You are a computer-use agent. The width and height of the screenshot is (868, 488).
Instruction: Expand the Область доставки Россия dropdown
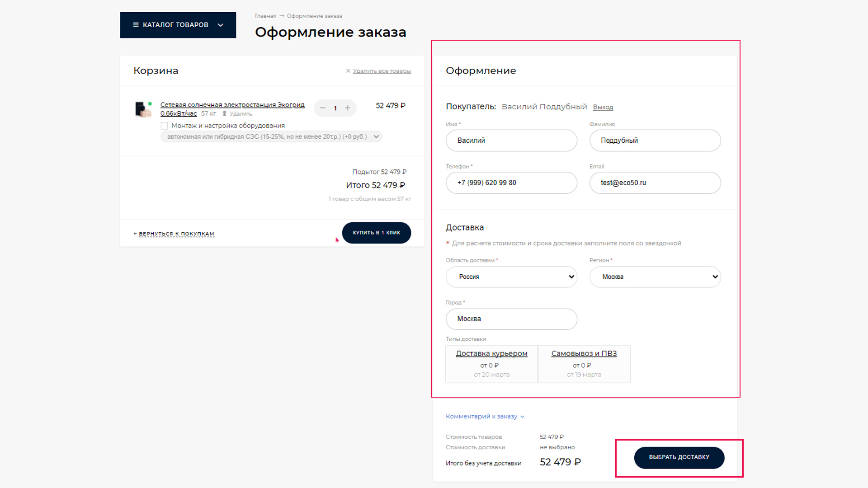(x=511, y=277)
